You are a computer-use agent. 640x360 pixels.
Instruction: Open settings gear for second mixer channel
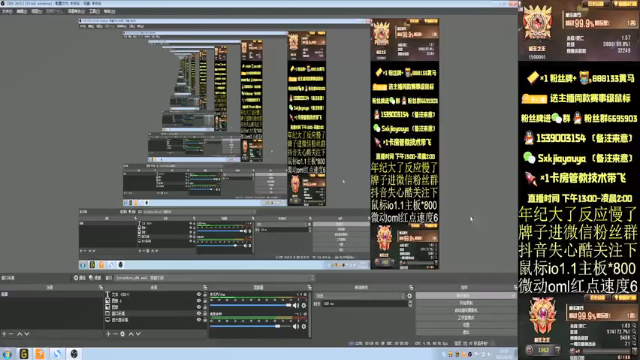[x=304, y=327]
